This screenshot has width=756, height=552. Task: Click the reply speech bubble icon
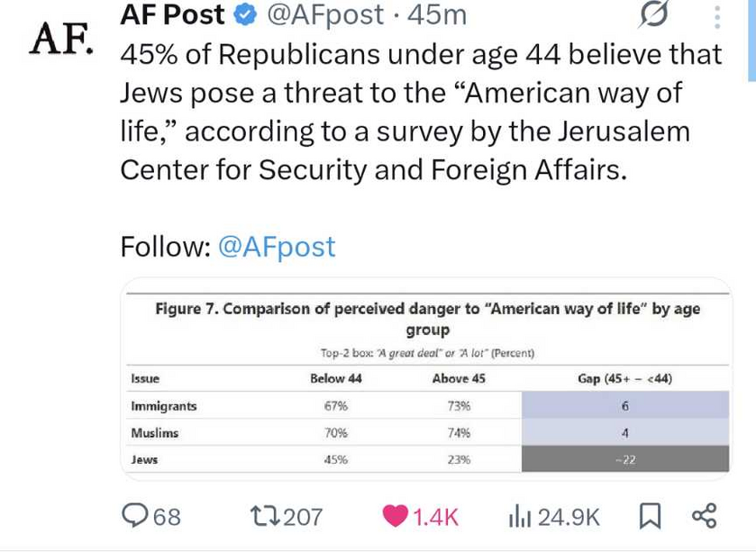(x=135, y=516)
